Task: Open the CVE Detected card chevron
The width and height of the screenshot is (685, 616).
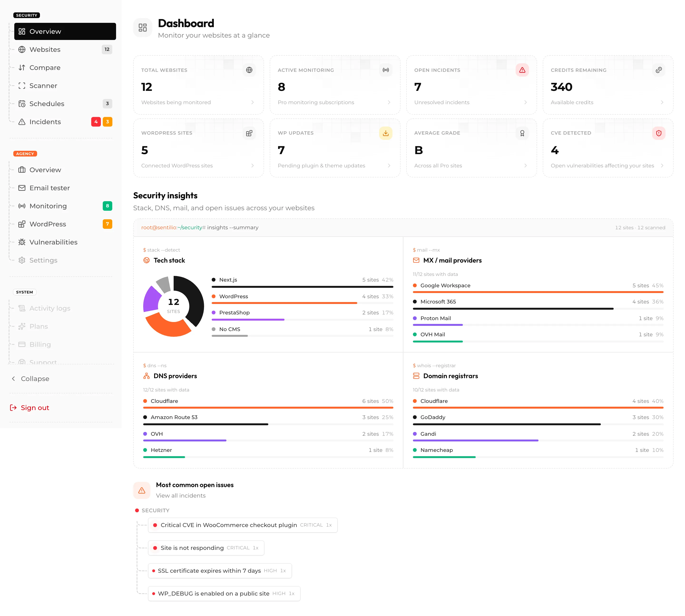Action: click(662, 166)
